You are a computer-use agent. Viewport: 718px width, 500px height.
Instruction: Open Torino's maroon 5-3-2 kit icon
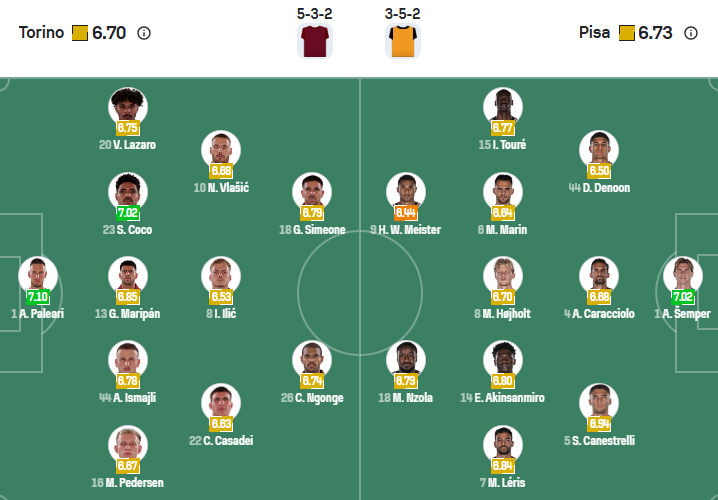tap(315, 41)
